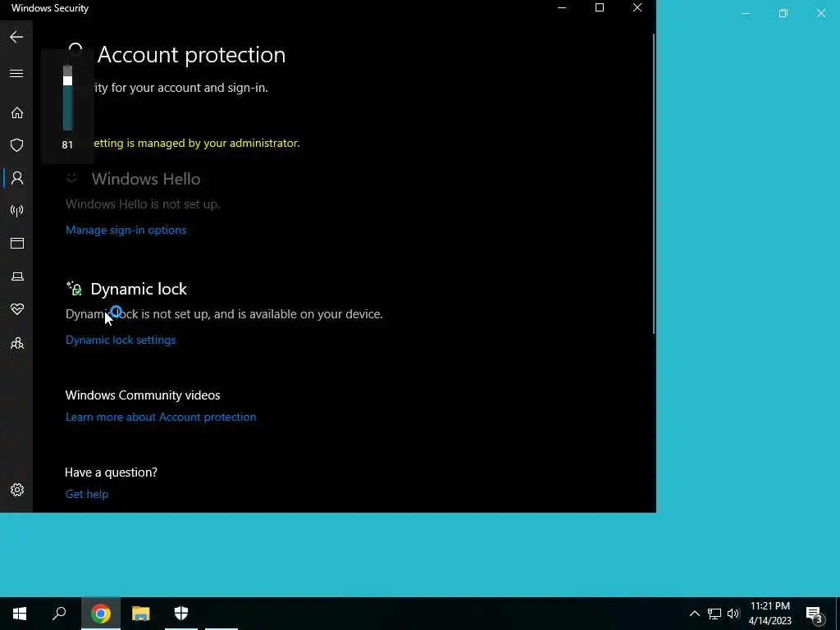Click the Account protection heading

click(191, 55)
